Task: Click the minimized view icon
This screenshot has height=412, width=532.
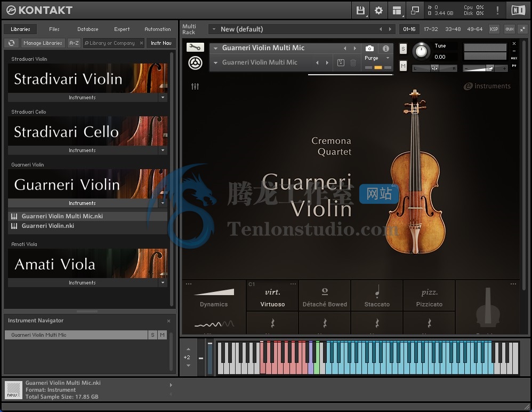Action: click(x=415, y=11)
